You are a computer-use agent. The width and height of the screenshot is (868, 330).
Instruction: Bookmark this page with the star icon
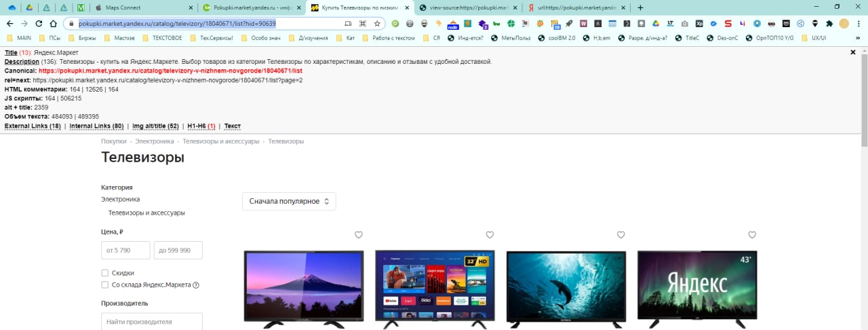coord(377,23)
